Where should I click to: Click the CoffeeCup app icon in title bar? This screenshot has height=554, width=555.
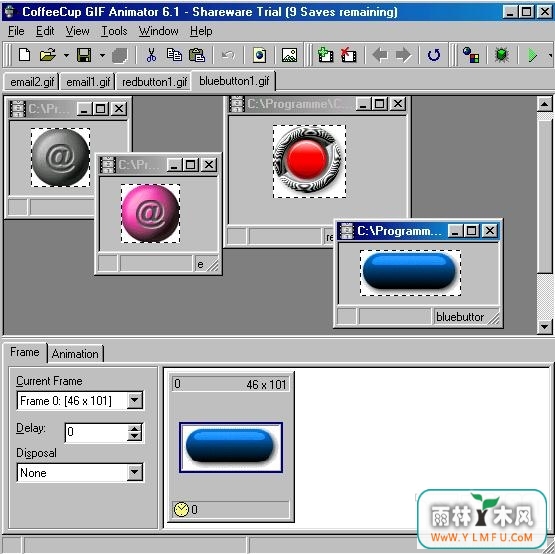[10, 11]
